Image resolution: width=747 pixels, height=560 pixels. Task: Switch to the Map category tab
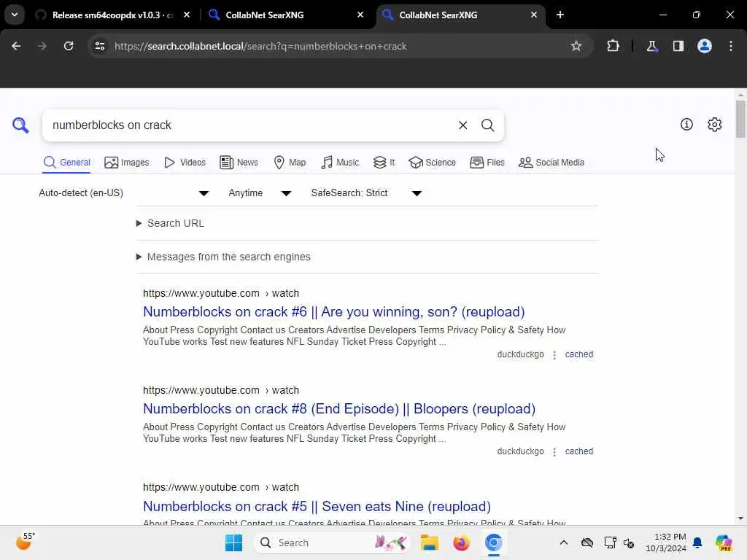(x=290, y=163)
